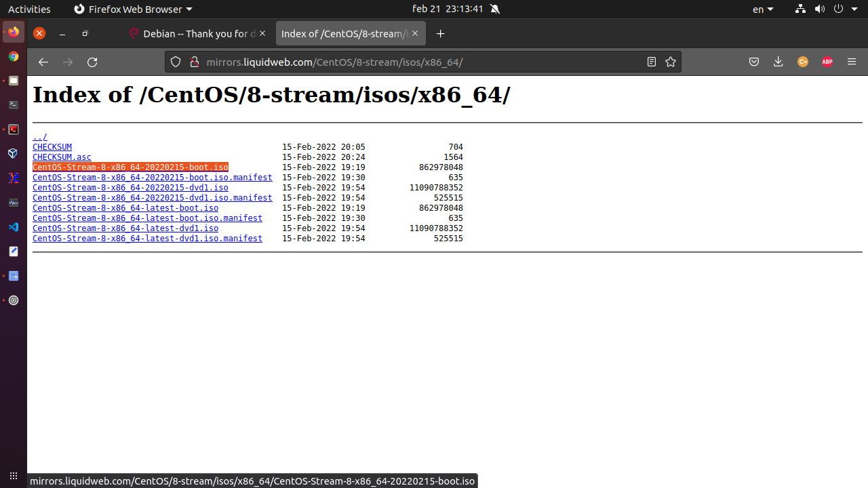Click the Adblock Plus extension icon

click(827, 62)
